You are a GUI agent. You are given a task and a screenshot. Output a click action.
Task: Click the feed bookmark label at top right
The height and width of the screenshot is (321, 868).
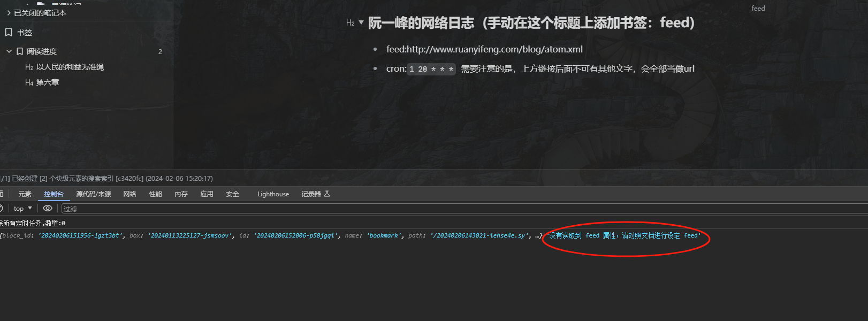tap(758, 8)
